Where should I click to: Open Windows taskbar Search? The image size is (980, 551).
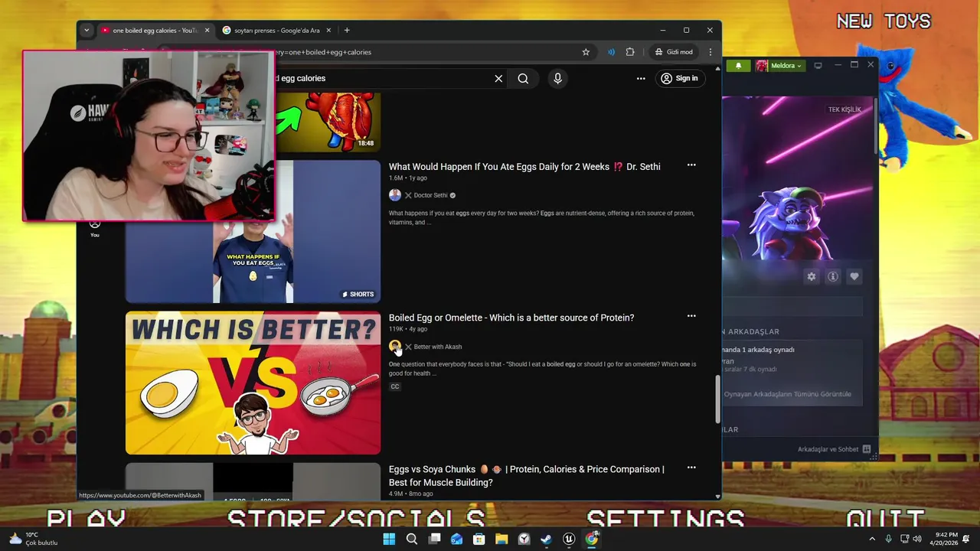pos(412,539)
